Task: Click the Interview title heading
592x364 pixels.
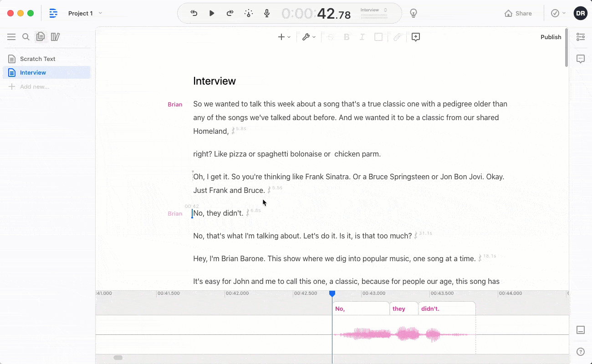Action: (x=214, y=81)
